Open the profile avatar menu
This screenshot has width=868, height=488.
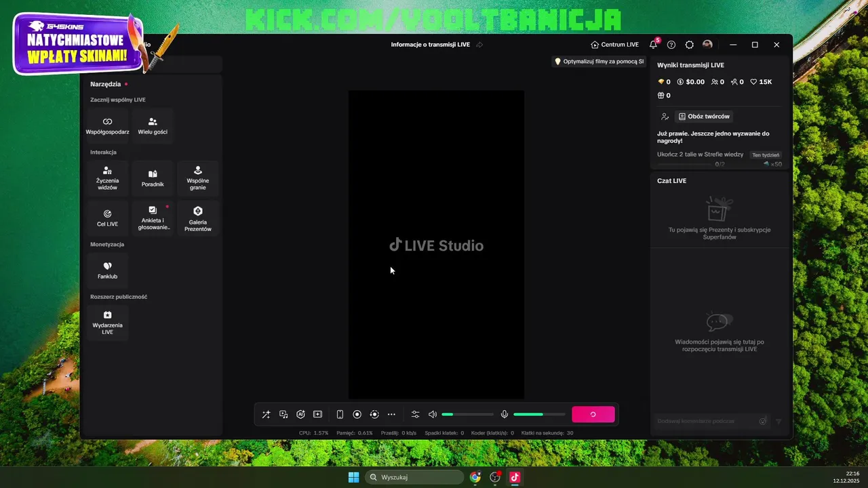(x=707, y=44)
